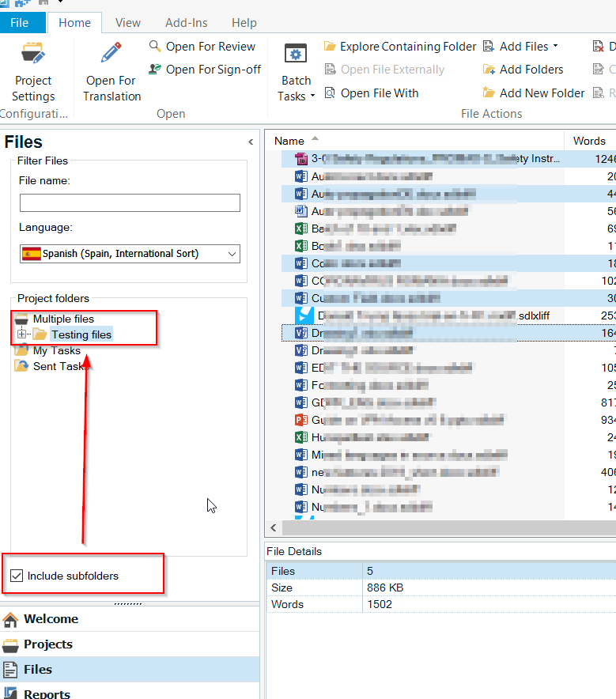This screenshot has height=699, width=616.
Task: Collapse the Files navigation pane
Action: [x=251, y=142]
